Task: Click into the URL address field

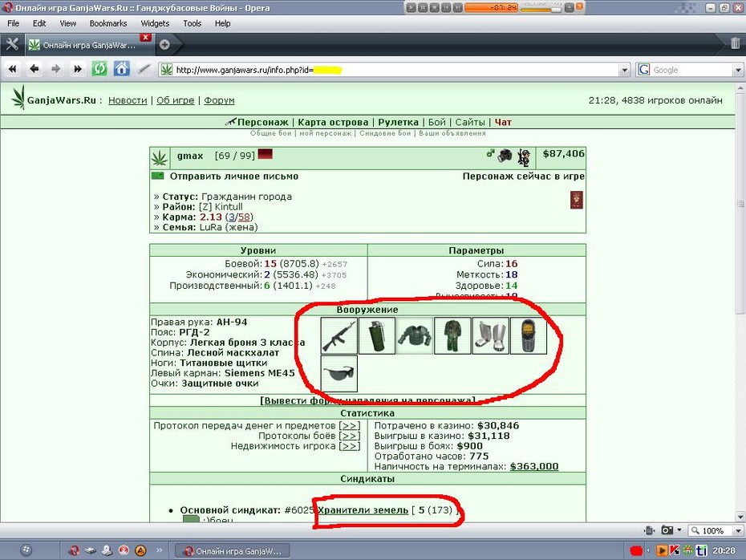Action: click(x=395, y=70)
